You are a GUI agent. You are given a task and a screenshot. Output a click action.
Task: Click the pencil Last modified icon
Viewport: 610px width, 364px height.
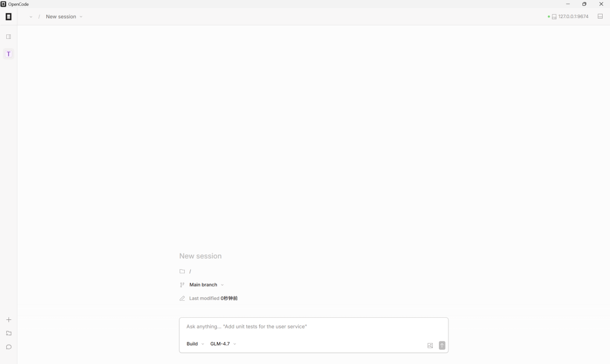(182, 299)
